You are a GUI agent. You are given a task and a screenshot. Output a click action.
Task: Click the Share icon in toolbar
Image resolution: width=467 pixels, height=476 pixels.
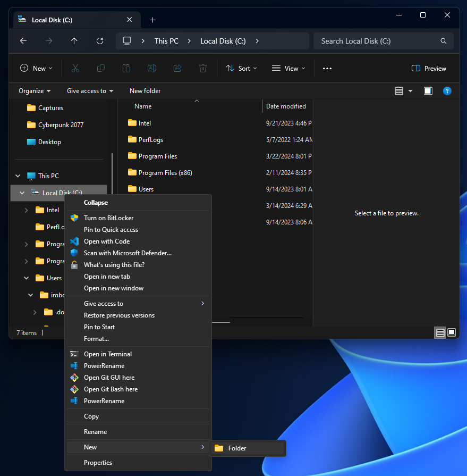tap(177, 68)
